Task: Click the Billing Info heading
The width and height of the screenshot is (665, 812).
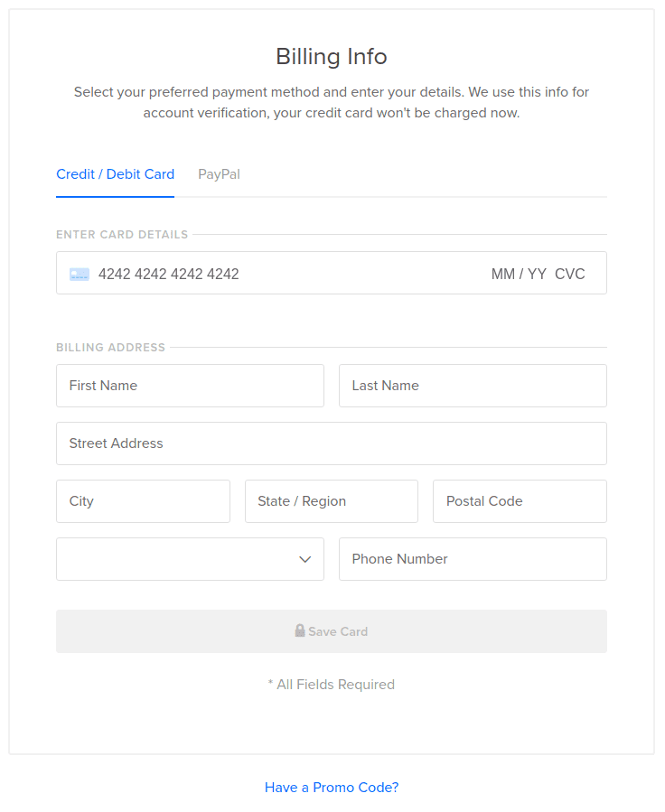Action: tap(332, 57)
